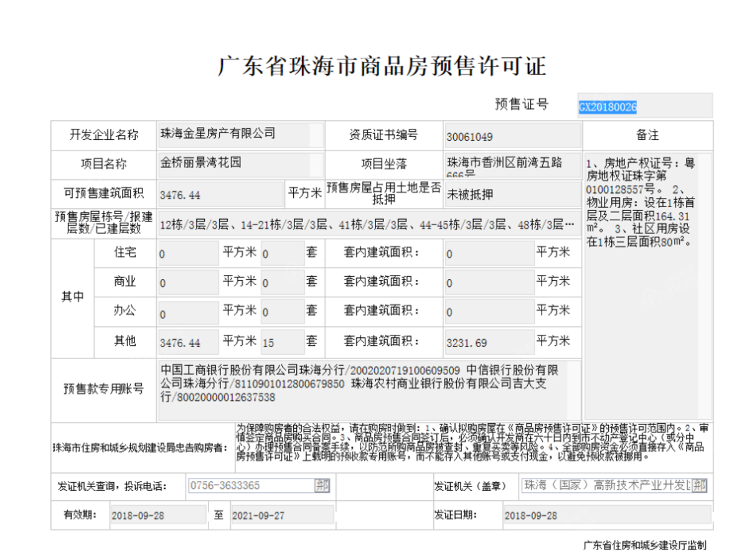Click the 项目坐落 label
This screenshot has height=560, width=747.
click(x=384, y=164)
